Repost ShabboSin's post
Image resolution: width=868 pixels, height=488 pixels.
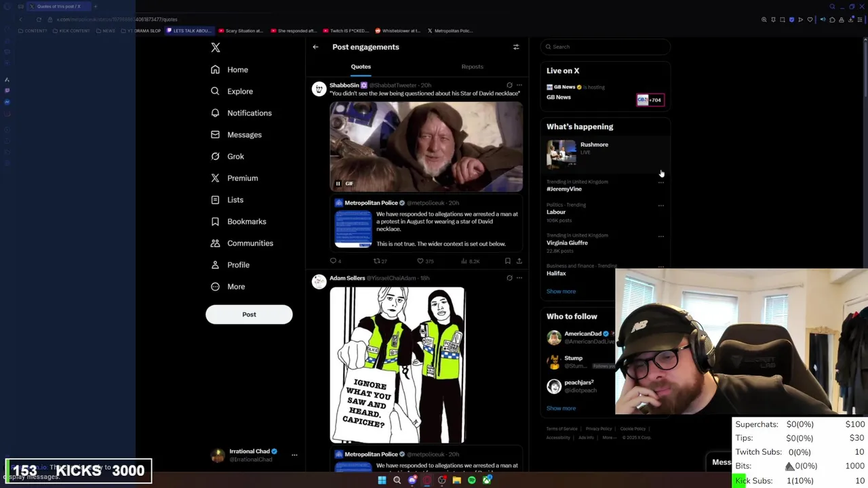pyautogui.click(x=380, y=261)
